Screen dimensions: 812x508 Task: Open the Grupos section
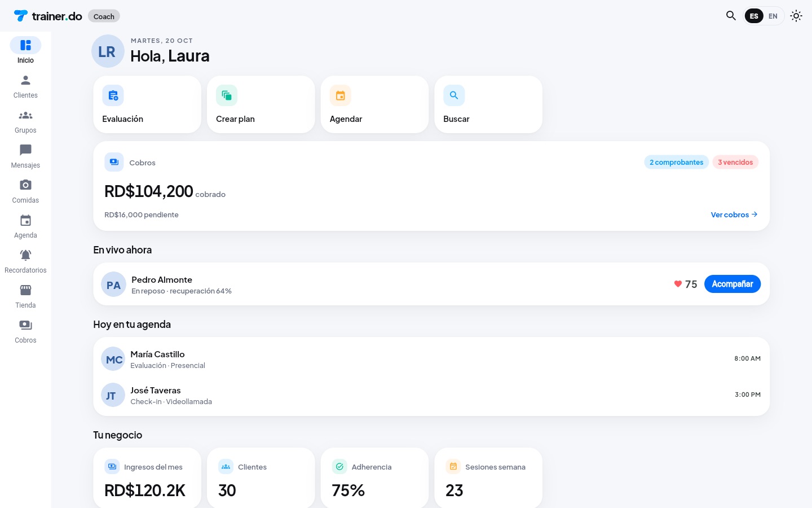coord(25,121)
